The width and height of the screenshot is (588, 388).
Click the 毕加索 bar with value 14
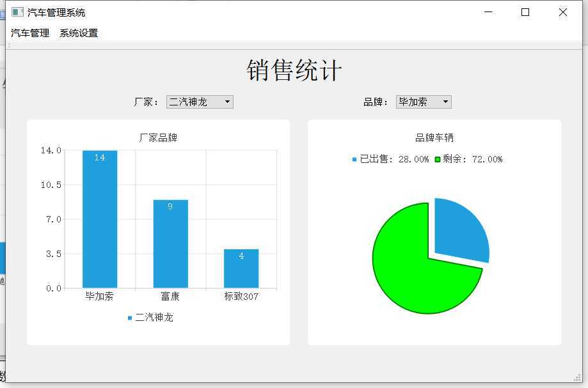tap(100, 219)
